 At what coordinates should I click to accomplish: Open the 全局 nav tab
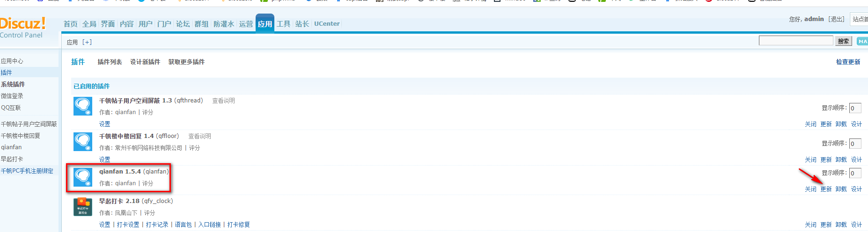(89, 24)
